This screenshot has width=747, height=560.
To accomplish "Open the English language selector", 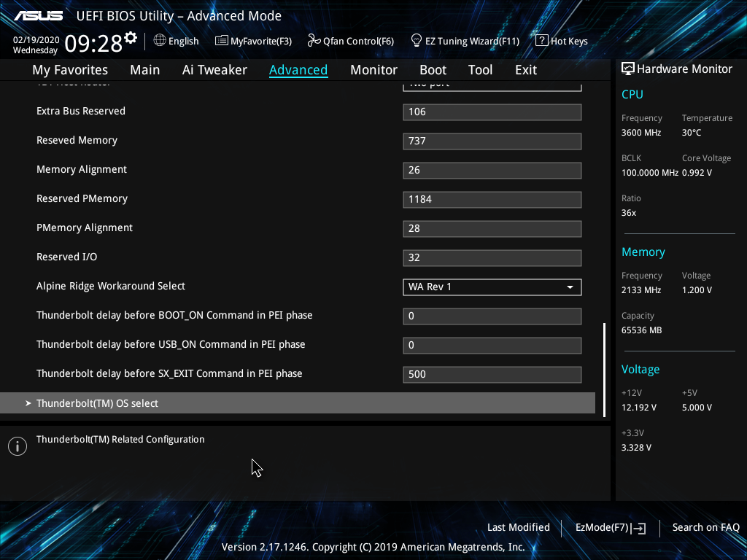I will tap(177, 41).
